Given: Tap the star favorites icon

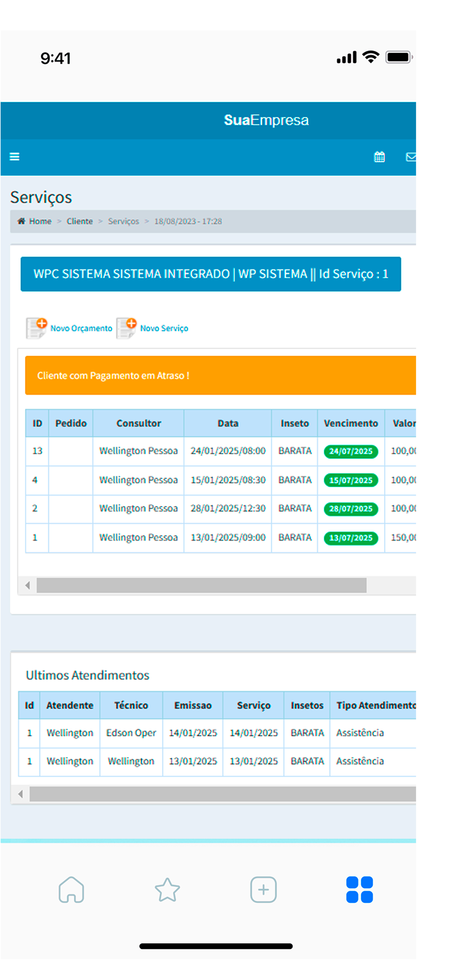Looking at the screenshot, I should (167, 889).
